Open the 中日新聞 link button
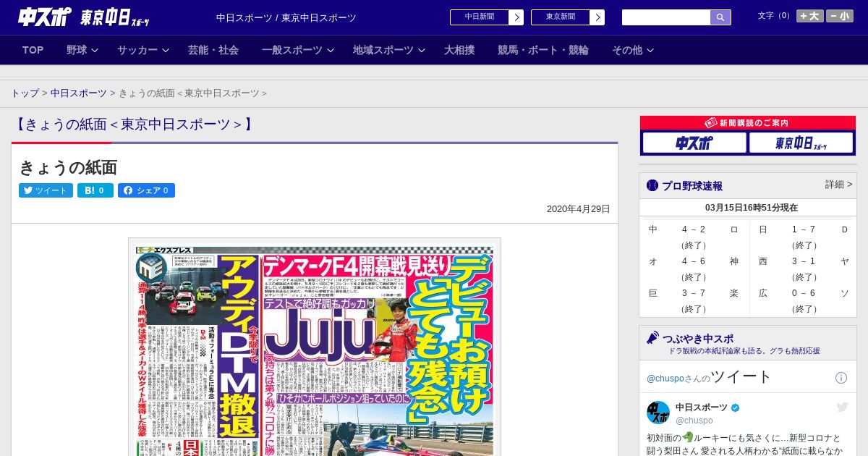868x456 pixels. 480,17
